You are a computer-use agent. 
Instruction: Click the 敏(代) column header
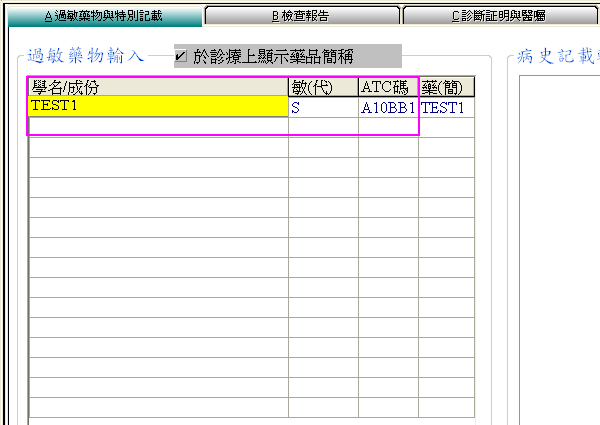(323, 88)
